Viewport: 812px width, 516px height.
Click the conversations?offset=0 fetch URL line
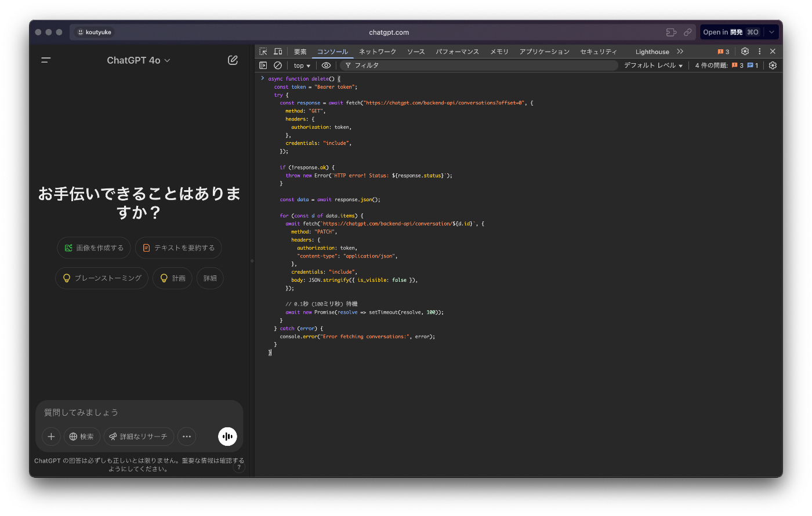406,103
